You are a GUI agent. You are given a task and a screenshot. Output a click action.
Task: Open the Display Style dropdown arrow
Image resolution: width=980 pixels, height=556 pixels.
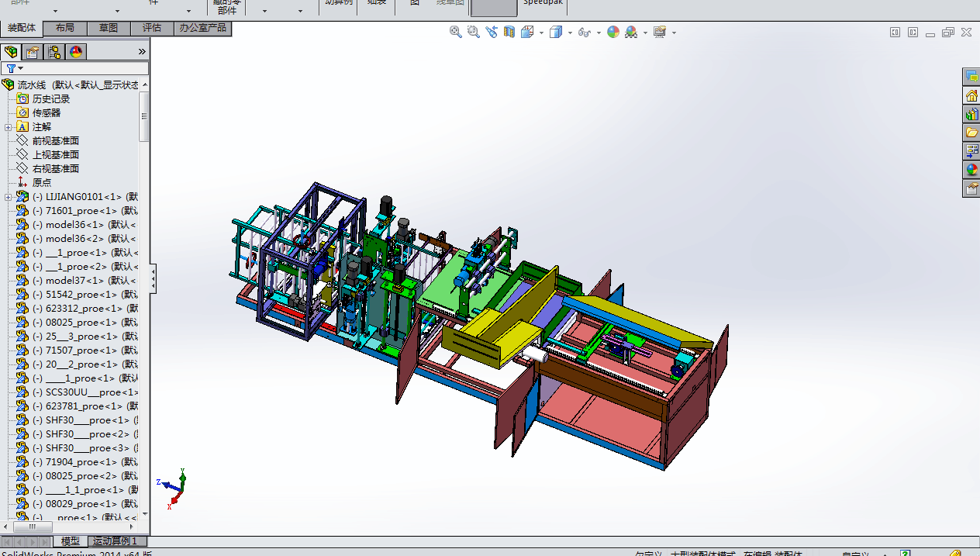570,33
